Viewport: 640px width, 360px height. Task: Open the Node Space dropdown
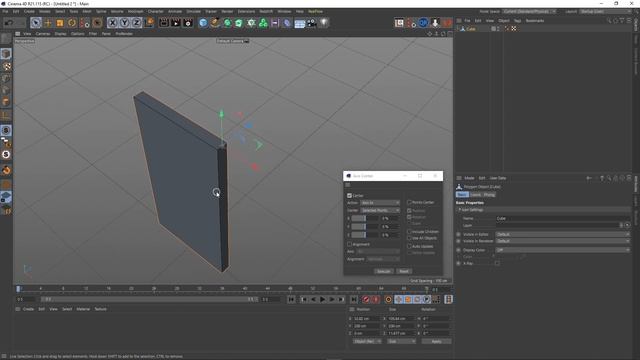(529, 12)
